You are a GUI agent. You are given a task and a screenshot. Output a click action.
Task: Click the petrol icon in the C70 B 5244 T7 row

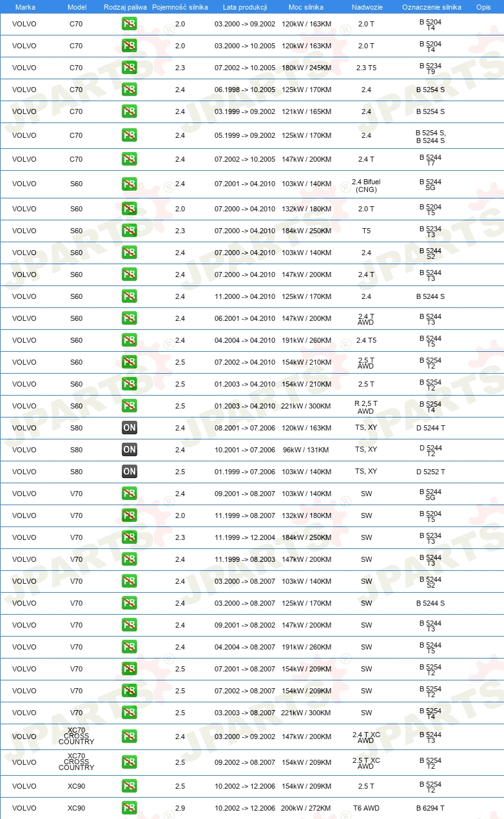(x=130, y=159)
